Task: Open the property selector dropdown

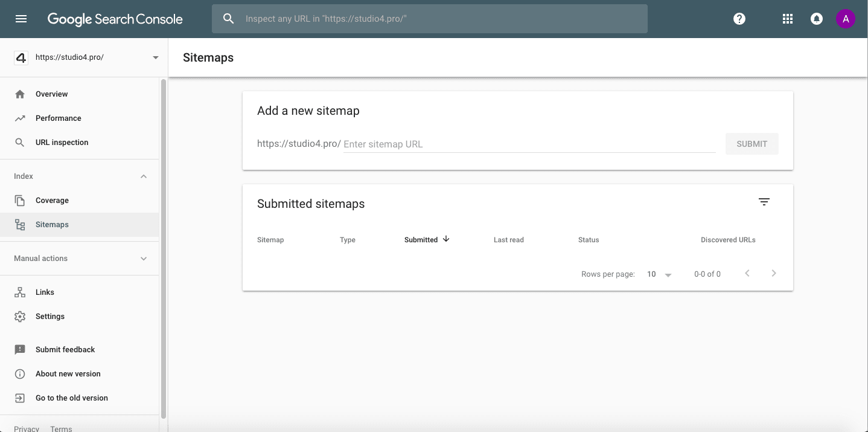Action: coord(156,57)
